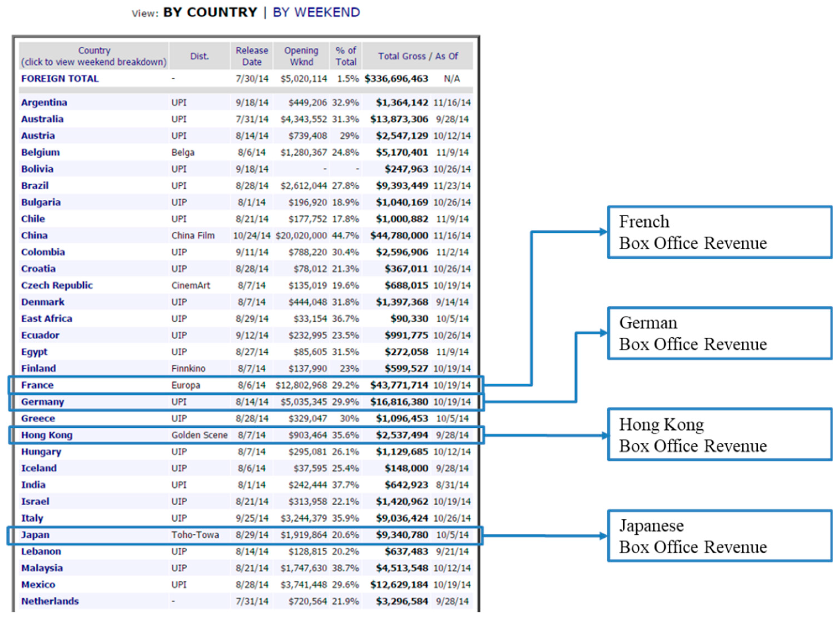Click the Hong Kong country link
Viewport: 840px width, 618px height.
[x=47, y=435]
